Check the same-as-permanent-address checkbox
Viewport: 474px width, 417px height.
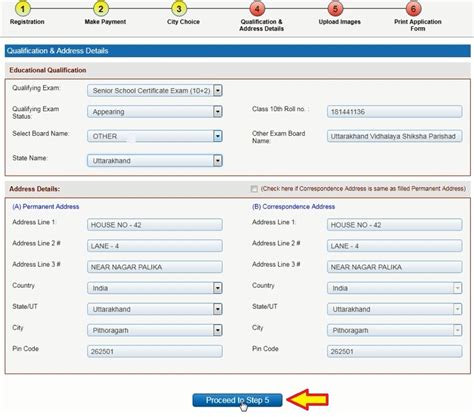(x=254, y=189)
